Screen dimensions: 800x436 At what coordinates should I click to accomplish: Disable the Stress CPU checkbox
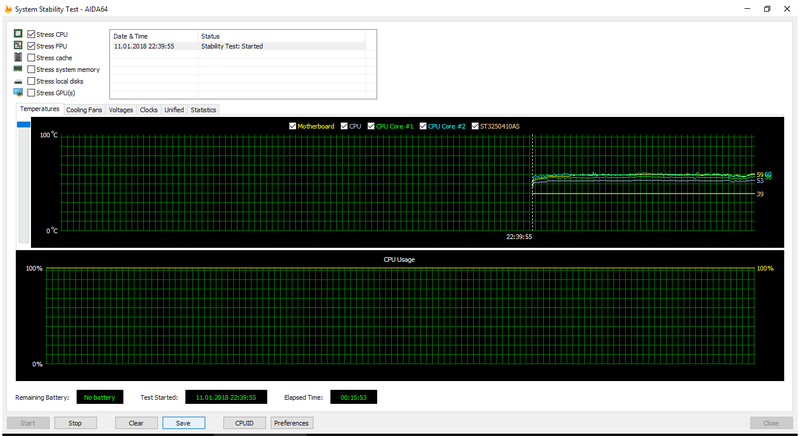(x=31, y=34)
